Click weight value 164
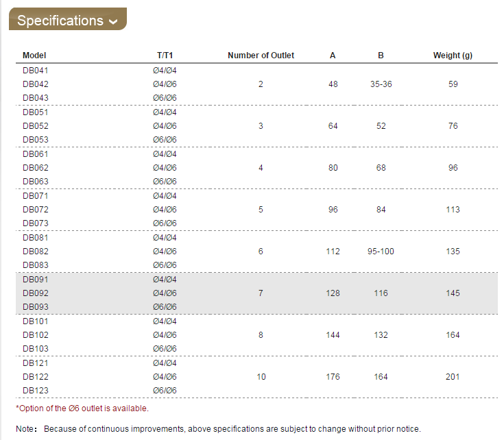The height and width of the screenshot is (440, 504). click(x=453, y=335)
